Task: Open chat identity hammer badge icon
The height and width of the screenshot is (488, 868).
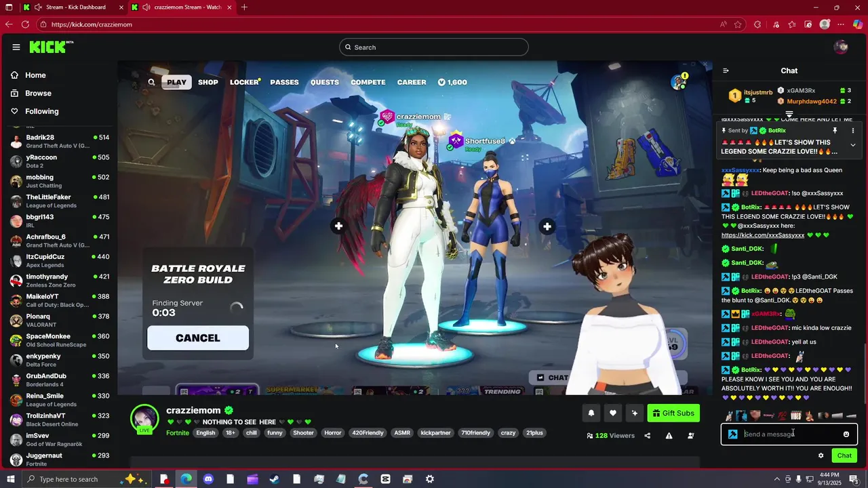Action: [732, 434]
